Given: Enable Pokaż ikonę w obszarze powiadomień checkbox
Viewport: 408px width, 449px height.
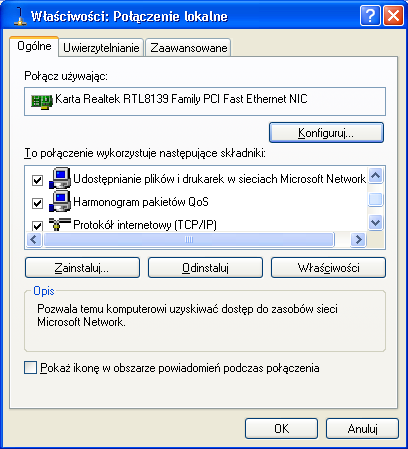Looking at the screenshot, I should click(x=30, y=368).
